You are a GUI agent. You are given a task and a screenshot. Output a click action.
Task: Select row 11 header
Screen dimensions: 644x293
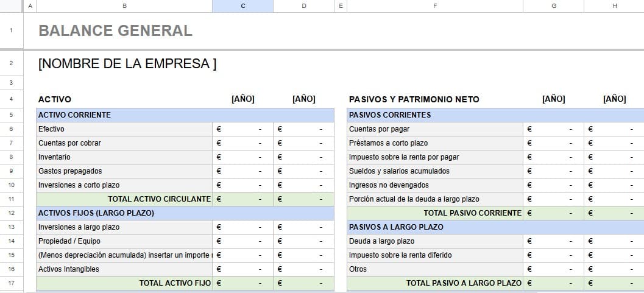tap(12, 199)
